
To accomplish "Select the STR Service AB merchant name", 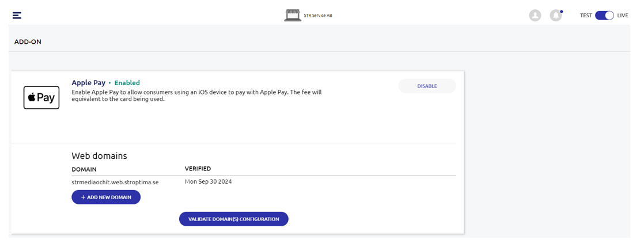I will [x=317, y=16].
